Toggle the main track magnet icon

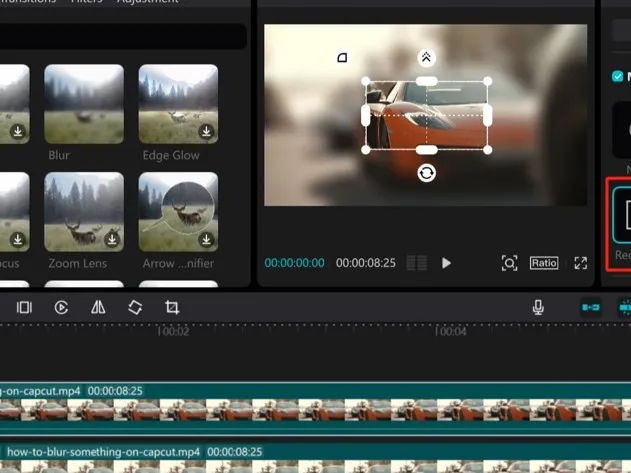(591, 308)
